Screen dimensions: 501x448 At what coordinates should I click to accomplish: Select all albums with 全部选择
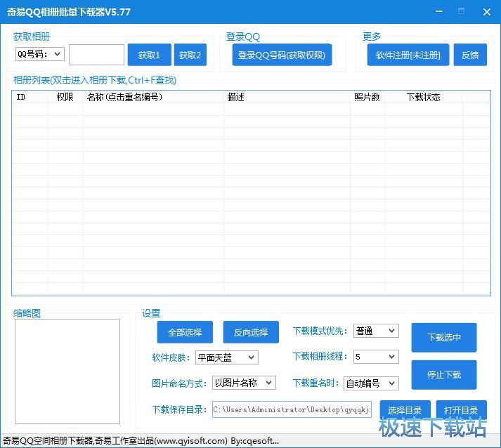[184, 332]
